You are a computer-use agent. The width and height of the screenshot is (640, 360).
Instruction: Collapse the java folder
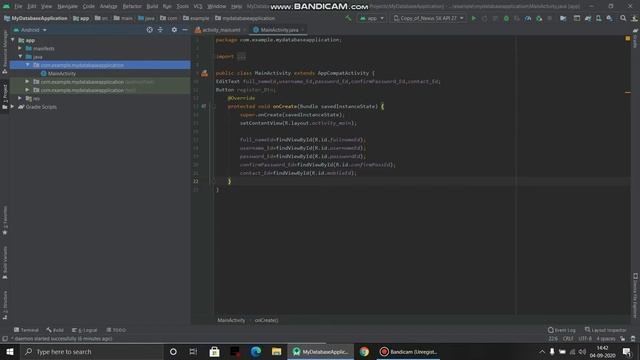[20, 57]
